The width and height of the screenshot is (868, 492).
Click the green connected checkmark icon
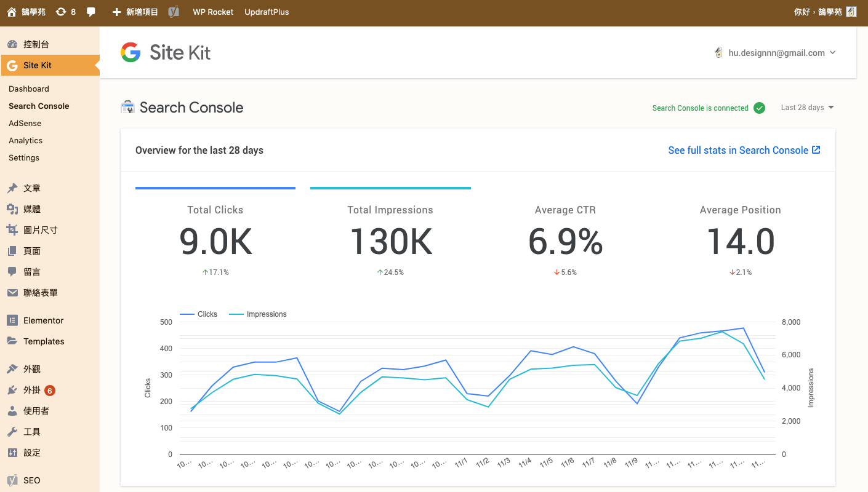(760, 108)
